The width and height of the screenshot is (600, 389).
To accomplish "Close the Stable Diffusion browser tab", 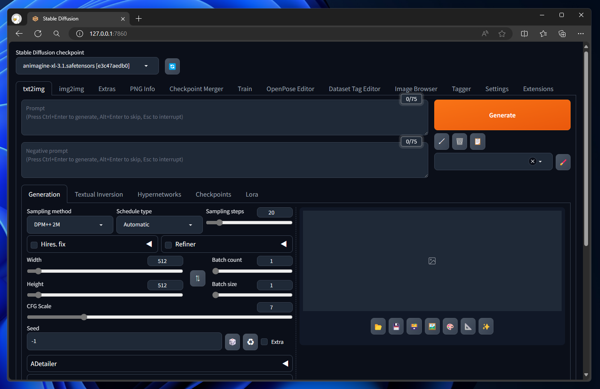I will pos(123,19).
